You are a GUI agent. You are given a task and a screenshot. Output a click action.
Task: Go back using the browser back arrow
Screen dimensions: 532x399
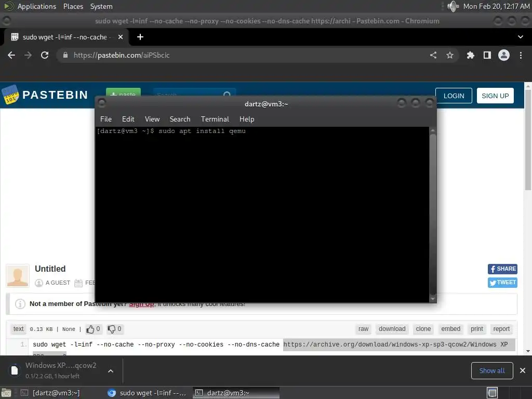11,55
